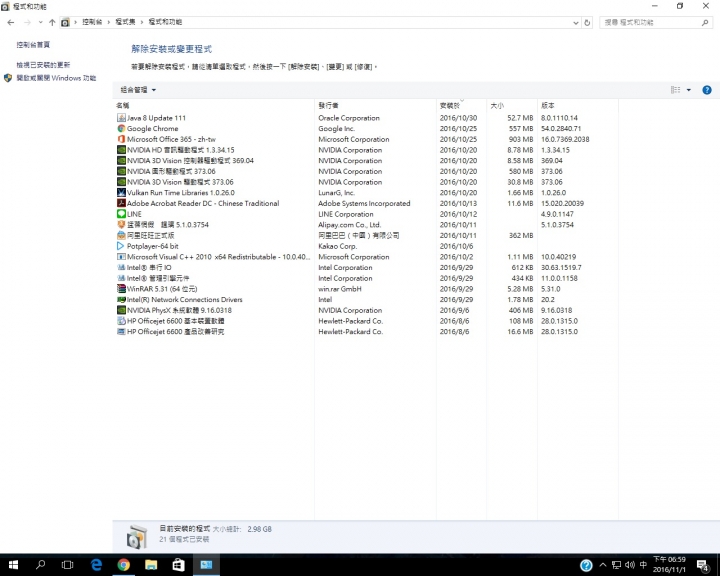This screenshot has height=576, width=720.
Task: Click the taskbar clock showing 06:59
Action: [669, 565]
